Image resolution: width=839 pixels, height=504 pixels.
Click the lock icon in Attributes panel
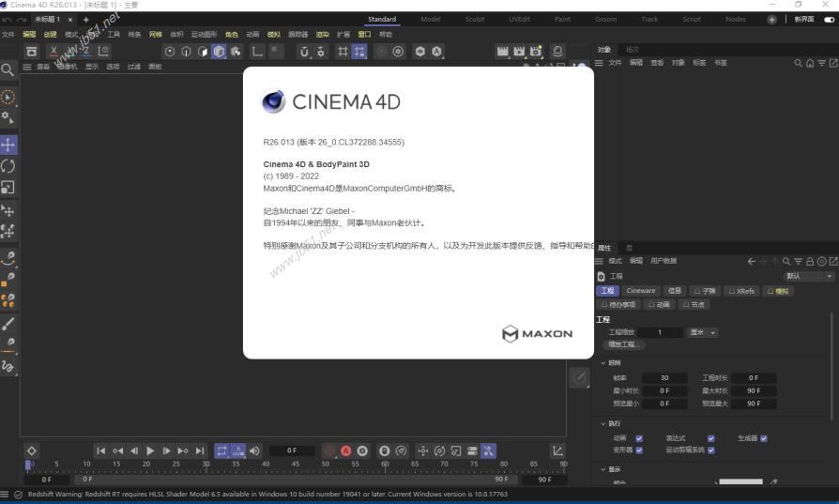[x=810, y=261]
